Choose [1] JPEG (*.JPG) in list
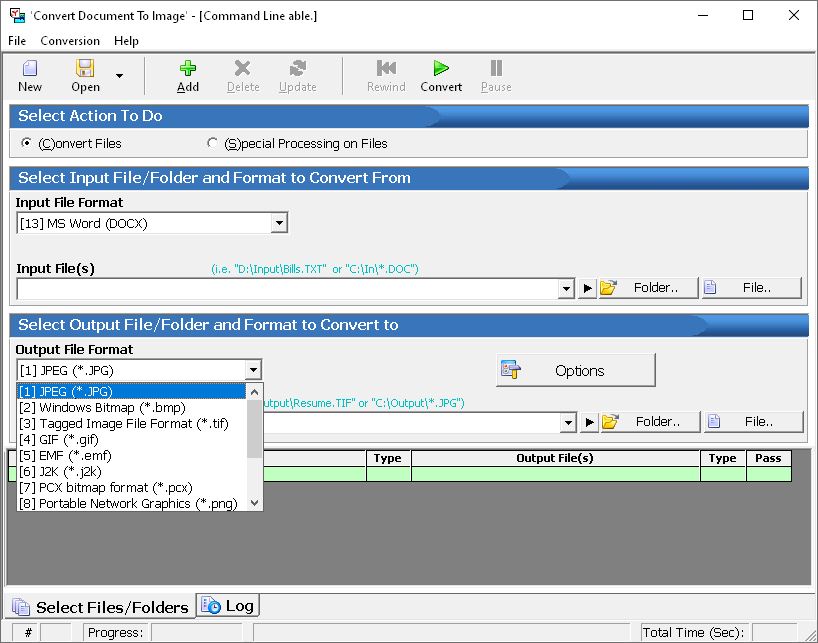818x643 pixels. pos(131,392)
